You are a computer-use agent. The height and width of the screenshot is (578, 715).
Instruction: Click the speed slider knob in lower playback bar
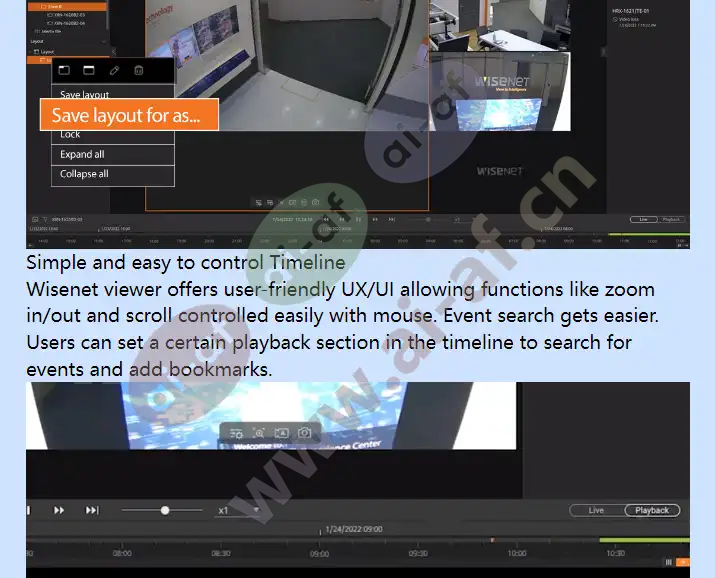165,510
